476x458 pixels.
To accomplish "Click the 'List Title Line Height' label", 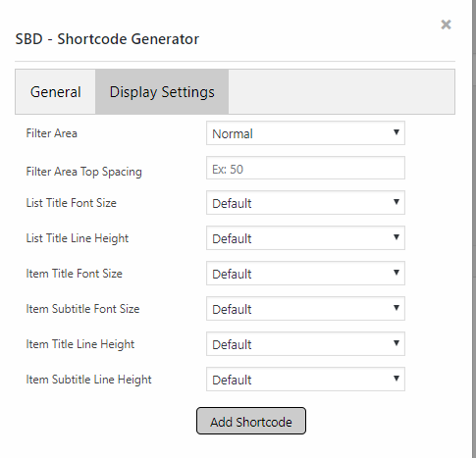I will point(78,238).
